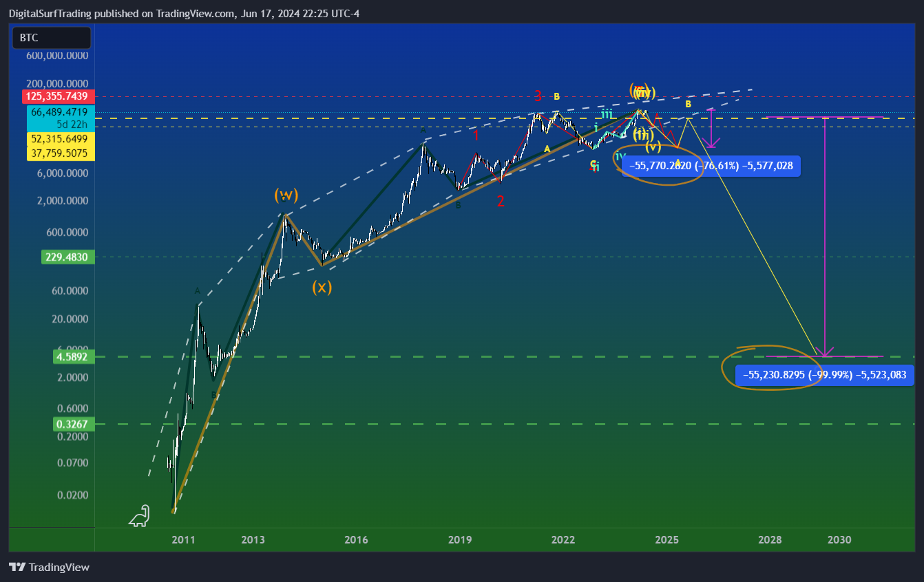Select the 2.0000 axis value

click(x=72, y=378)
